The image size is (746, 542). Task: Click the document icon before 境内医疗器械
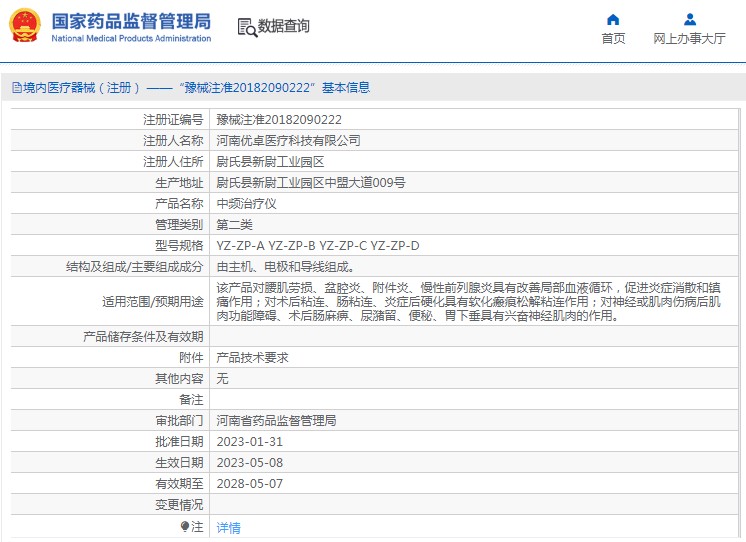coord(17,88)
